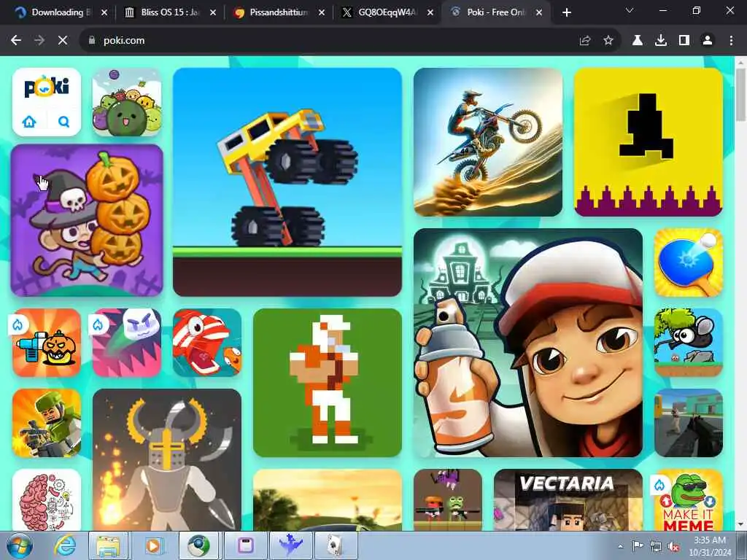The width and height of the screenshot is (747, 560).
Task: Open the taskbar clock showing 3:35 AM
Action: pyautogui.click(x=710, y=545)
